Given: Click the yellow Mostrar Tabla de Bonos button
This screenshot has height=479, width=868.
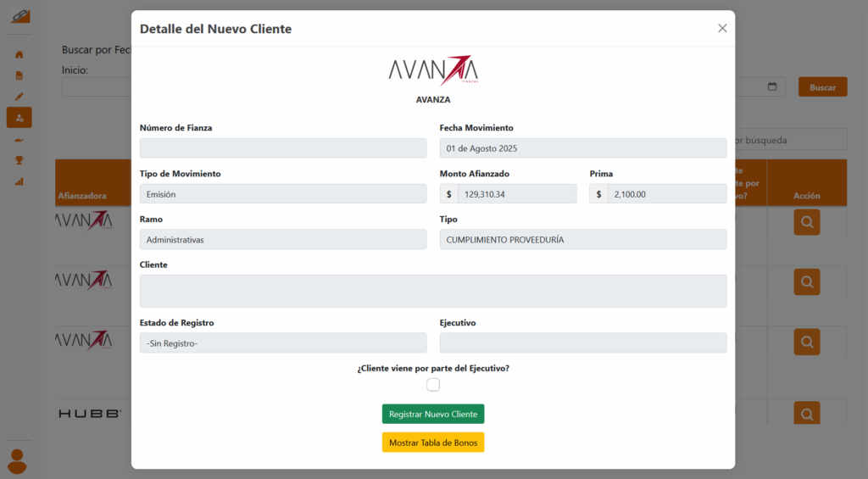Looking at the screenshot, I should [x=432, y=443].
